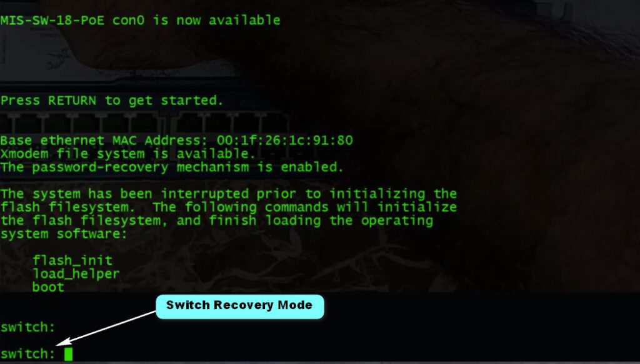Click the 'flash filesystem. The following commands' line
The width and height of the screenshot is (640, 364).
click(x=228, y=207)
